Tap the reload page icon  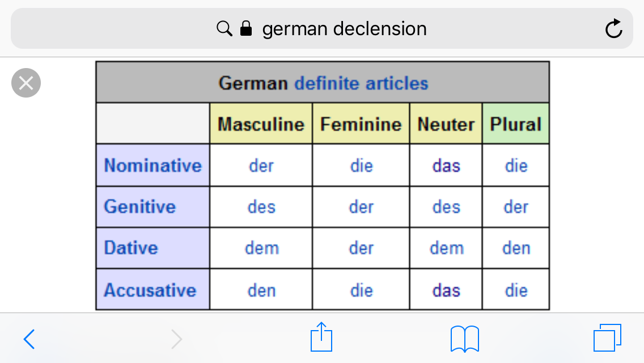coord(613,28)
